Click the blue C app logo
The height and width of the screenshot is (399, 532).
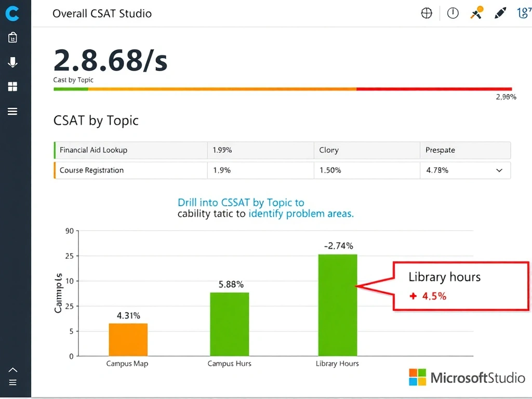(12, 14)
